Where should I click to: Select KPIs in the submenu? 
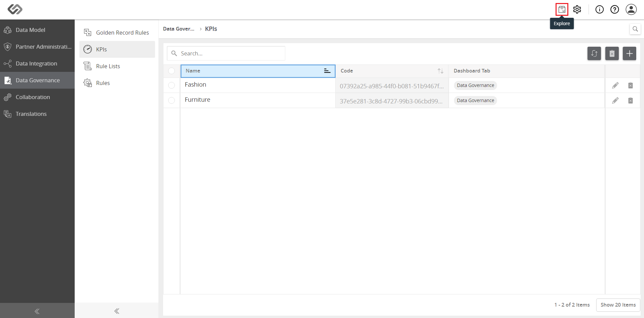(x=117, y=49)
